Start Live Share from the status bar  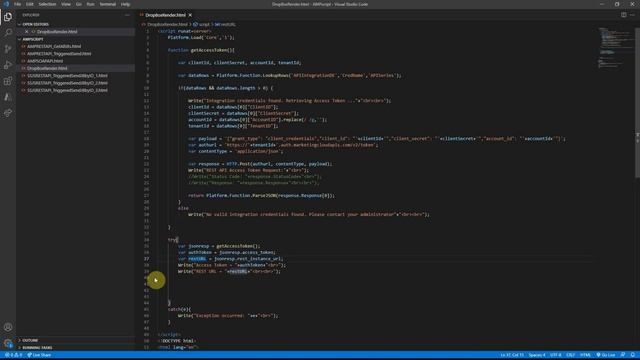[x=39, y=355]
